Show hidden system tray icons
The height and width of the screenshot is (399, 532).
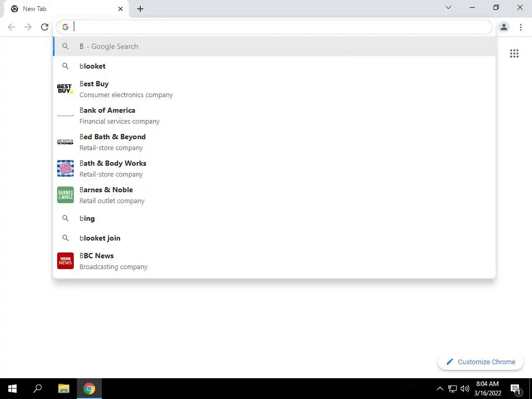click(440, 389)
